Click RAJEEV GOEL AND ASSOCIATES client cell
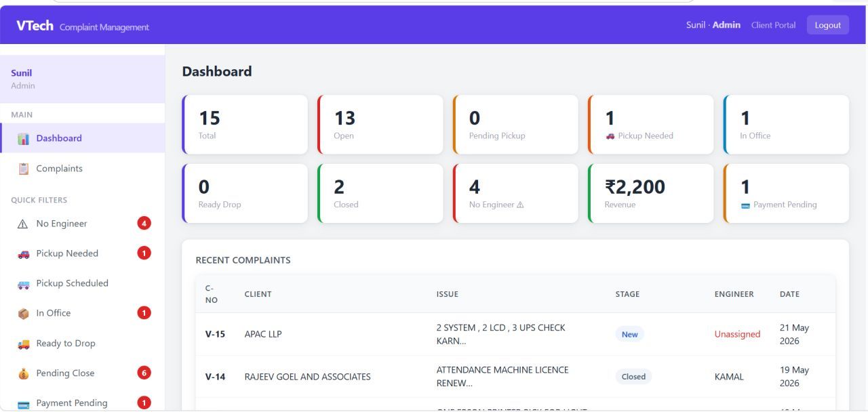The image size is (868, 412). tap(307, 377)
